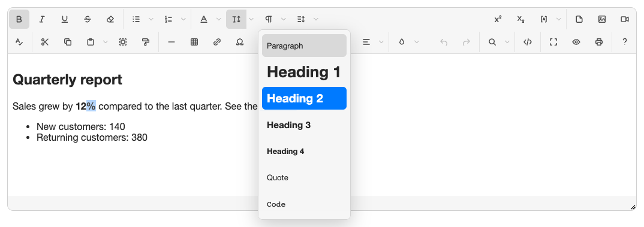Choose Quote from format menu
Viewport: 644px width, 227px height.
(x=305, y=177)
